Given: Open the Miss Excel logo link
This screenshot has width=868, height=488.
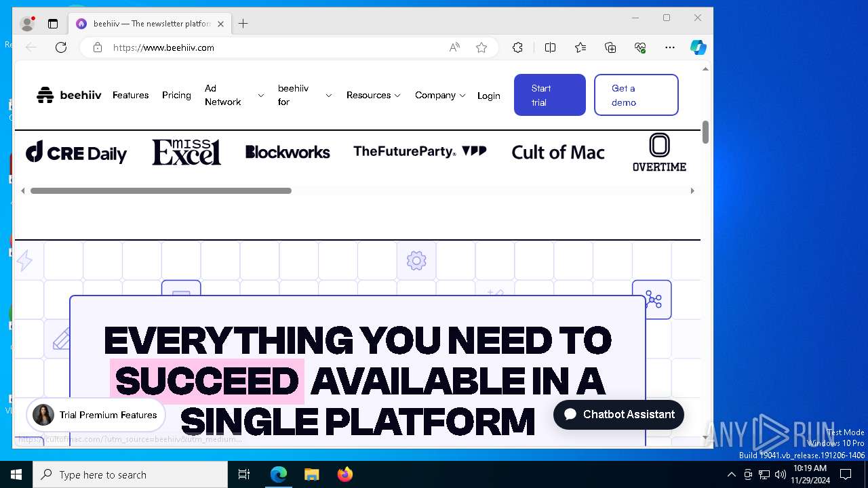Looking at the screenshot, I should [x=186, y=152].
